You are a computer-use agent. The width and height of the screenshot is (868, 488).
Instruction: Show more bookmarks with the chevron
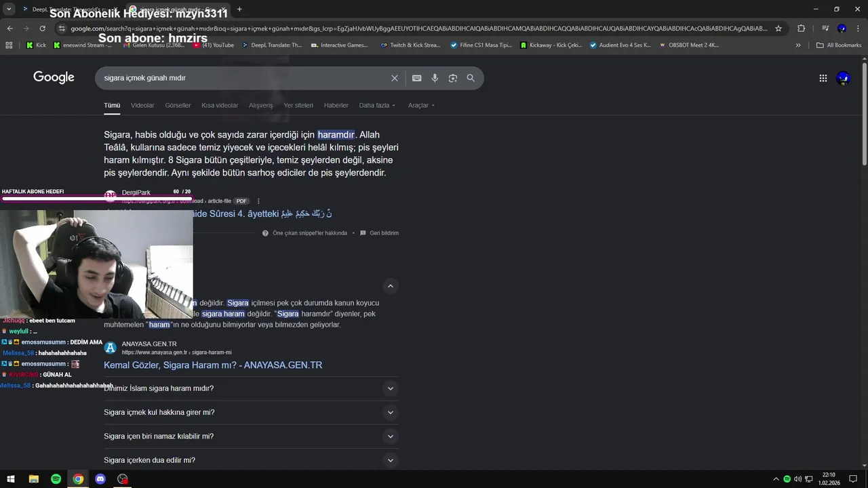coord(798,45)
